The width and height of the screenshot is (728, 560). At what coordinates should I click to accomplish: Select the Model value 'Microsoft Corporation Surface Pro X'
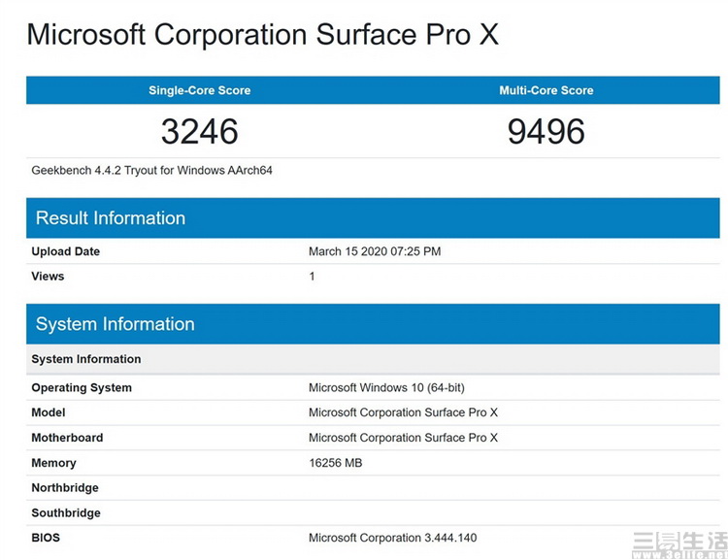point(403,412)
